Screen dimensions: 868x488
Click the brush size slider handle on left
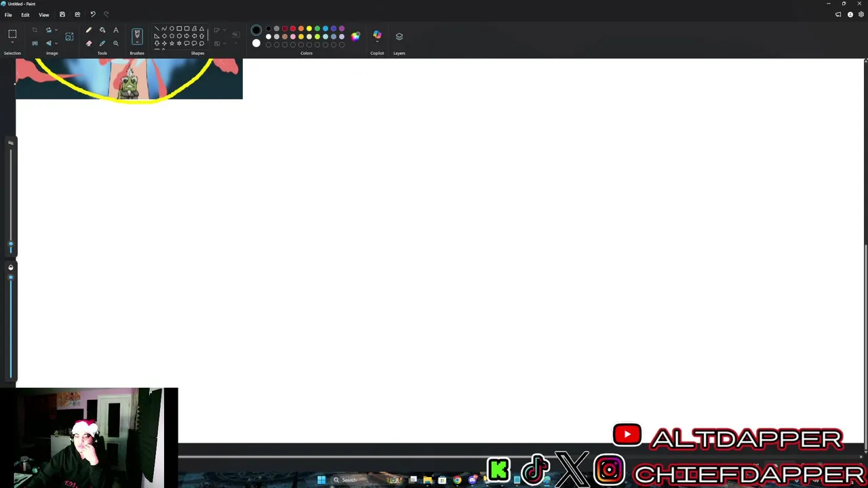pyautogui.click(x=10, y=244)
